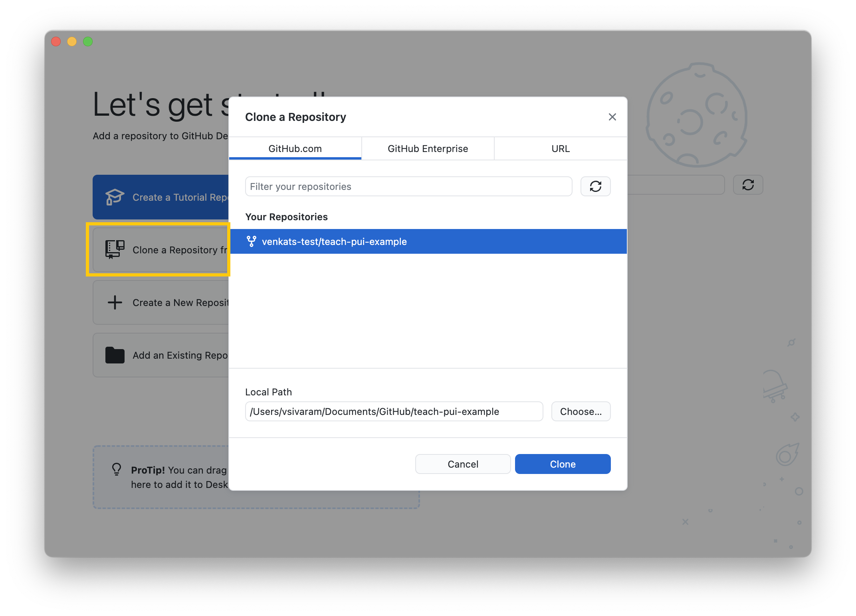
Task: Click the close X button on dialog
Action: click(612, 117)
